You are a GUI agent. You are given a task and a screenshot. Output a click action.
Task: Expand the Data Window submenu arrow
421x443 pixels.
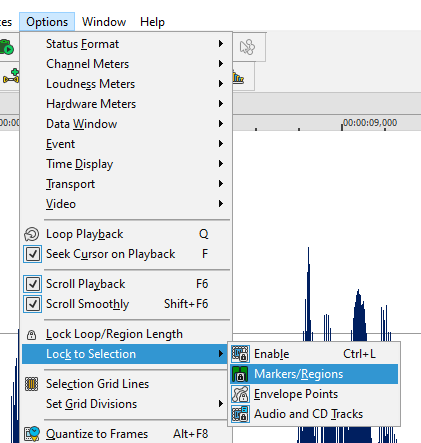[x=221, y=124]
